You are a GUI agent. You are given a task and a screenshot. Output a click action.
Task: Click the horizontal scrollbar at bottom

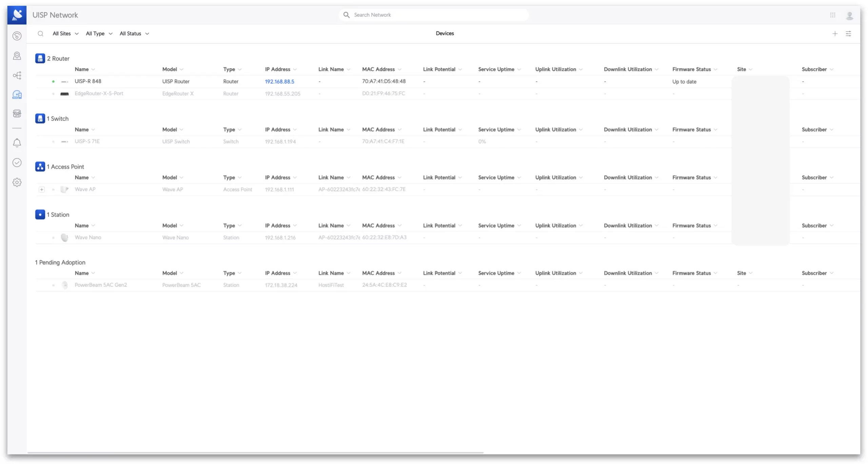pyautogui.click(x=255, y=452)
